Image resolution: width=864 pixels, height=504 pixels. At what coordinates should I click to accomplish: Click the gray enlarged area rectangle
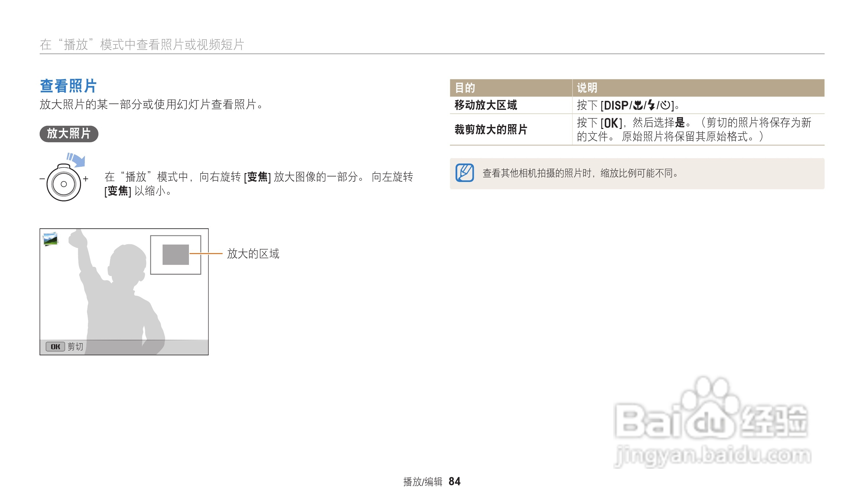point(176,254)
